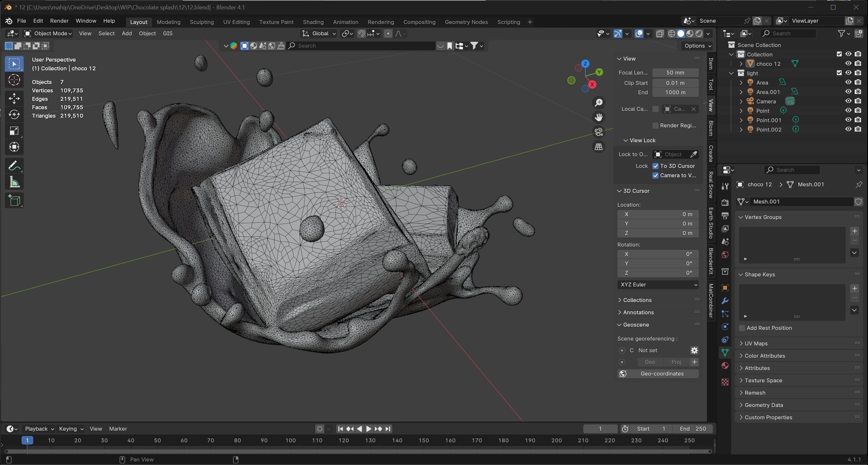
Task: Switch to the Shading workspace tab
Action: point(313,22)
